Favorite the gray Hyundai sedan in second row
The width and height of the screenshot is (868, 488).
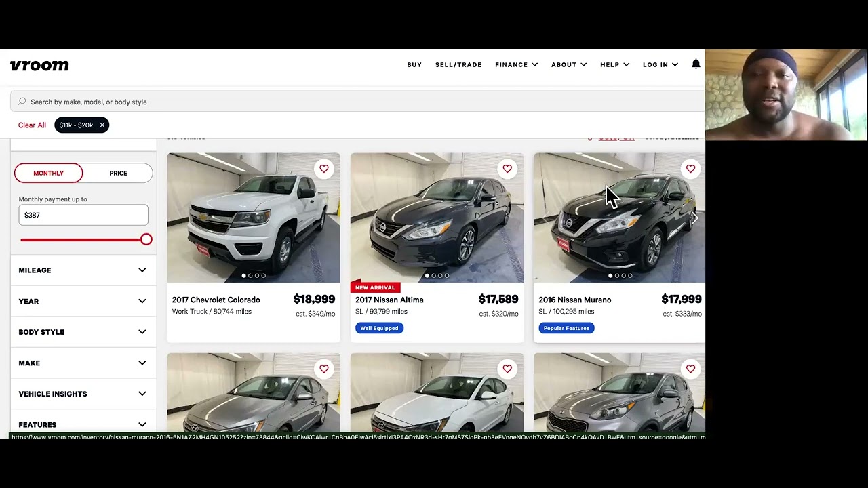[324, 369]
